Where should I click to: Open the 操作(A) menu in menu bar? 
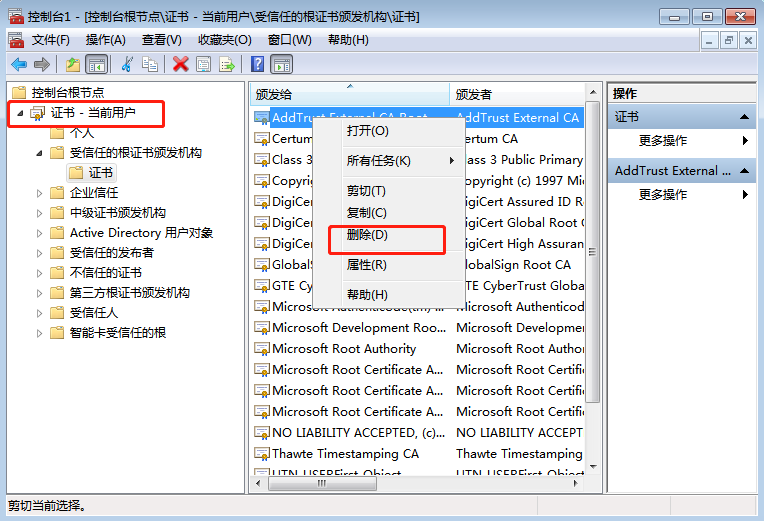click(105, 39)
